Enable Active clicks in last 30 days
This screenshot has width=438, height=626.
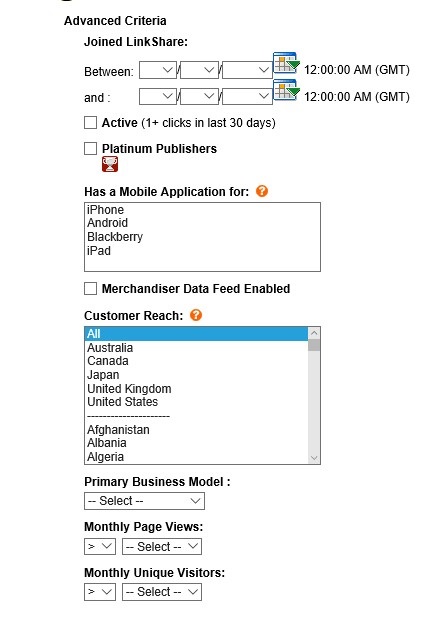90,123
